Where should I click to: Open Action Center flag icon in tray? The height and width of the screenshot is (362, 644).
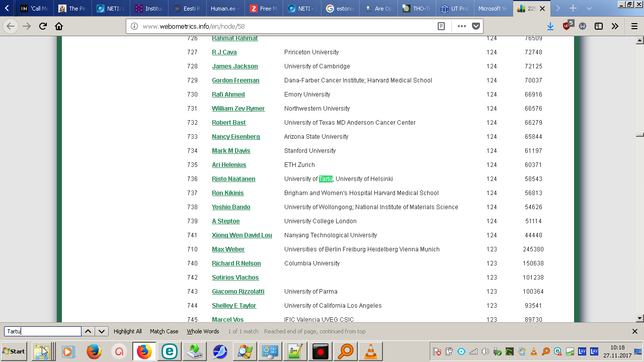click(x=437, y=351)
